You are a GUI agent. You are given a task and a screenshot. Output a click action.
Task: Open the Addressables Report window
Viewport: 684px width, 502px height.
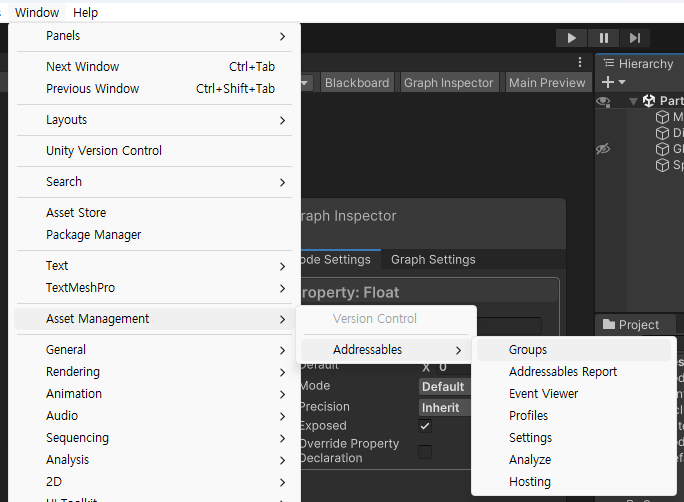pyautogui.click(x=574, y=372)
